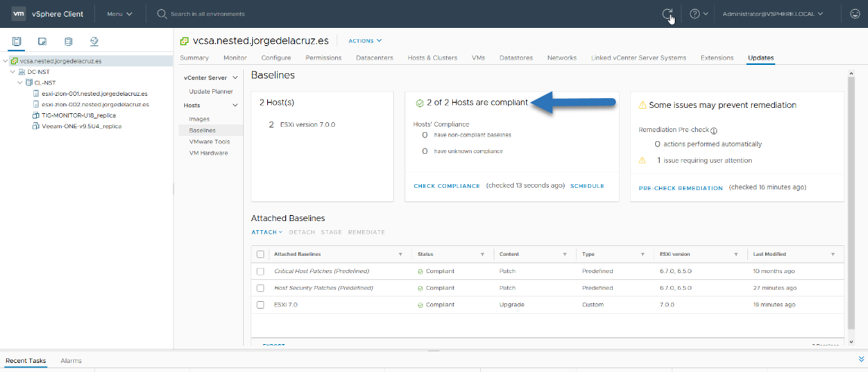Open Update Planner in sidebar
The image size is (868, 372).
point(211,91)
